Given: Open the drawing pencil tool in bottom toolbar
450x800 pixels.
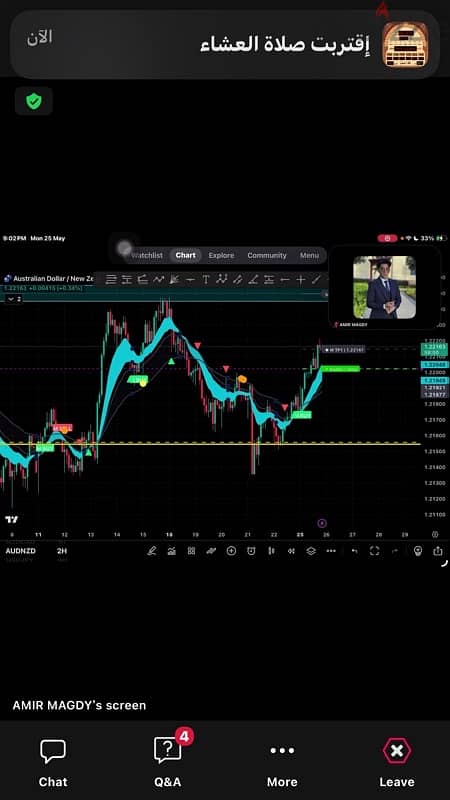Looking at the screenshot, I should coord(152,551).
